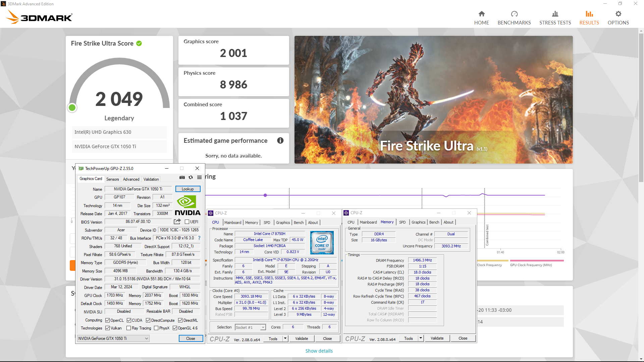644x362 pixels.
Task: Toggle the OpenGL 4.6 checkbox
Action: point(175,328)
